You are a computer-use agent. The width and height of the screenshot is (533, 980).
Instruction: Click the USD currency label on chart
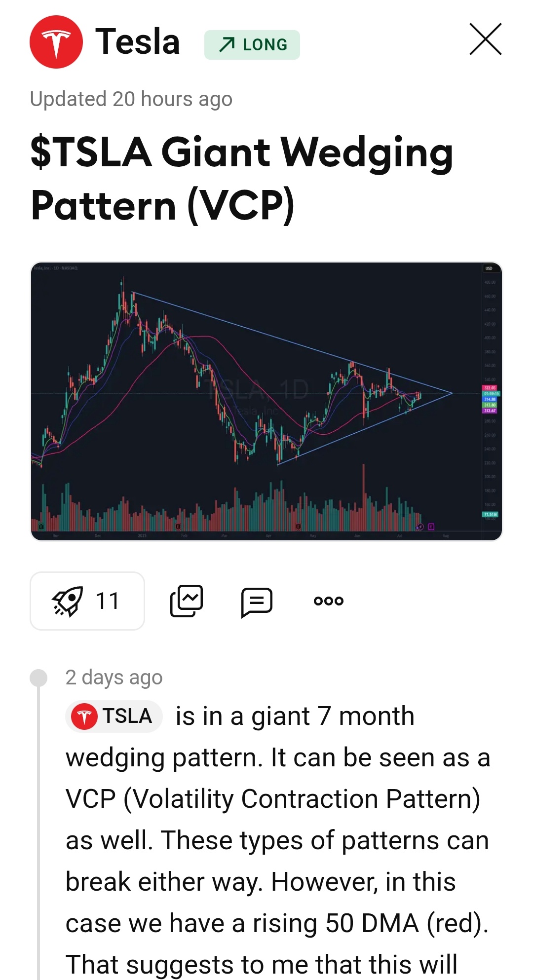[x=489, y=268]
